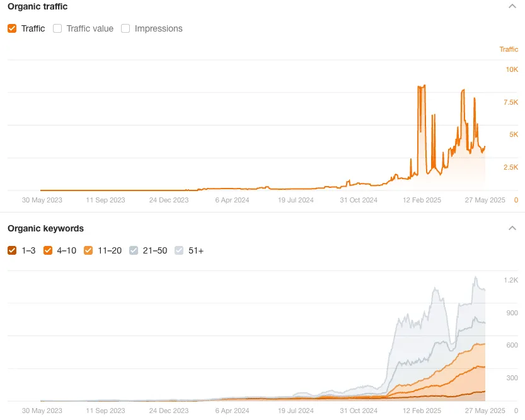
Task: Select the orange Traffic axis label
Action: coord(509,49)
